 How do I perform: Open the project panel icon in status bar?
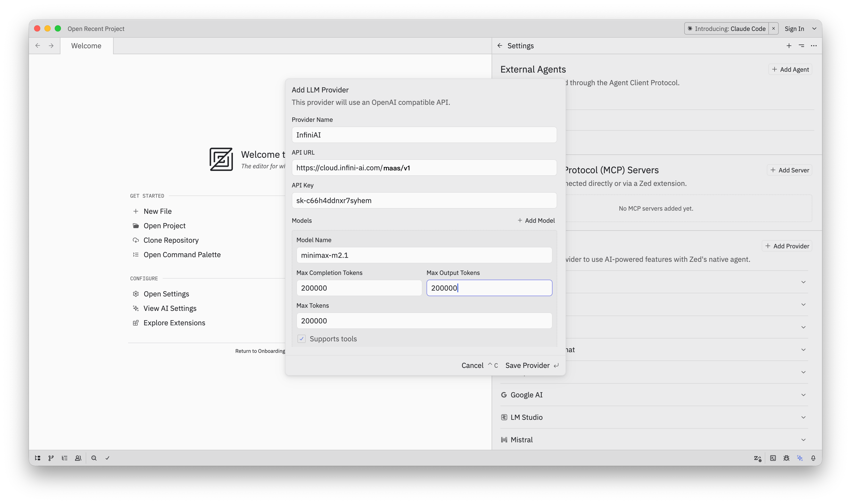38,458
